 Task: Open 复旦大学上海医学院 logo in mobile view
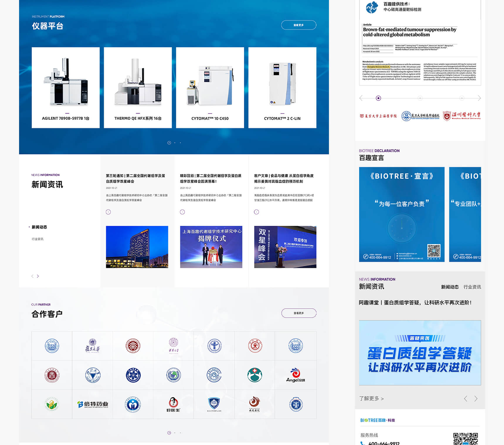378,116
